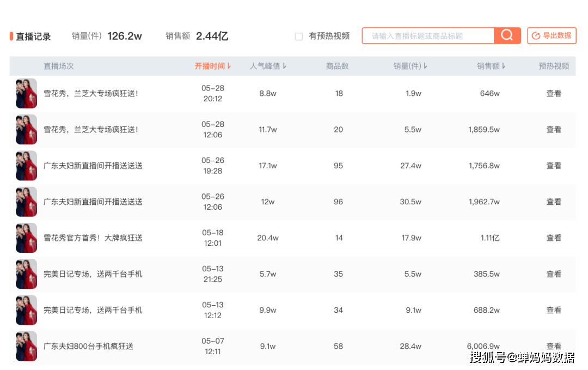Open thumbnail for 05-13 21:25 livestream

pyautogui.click(x=26, y=274)
